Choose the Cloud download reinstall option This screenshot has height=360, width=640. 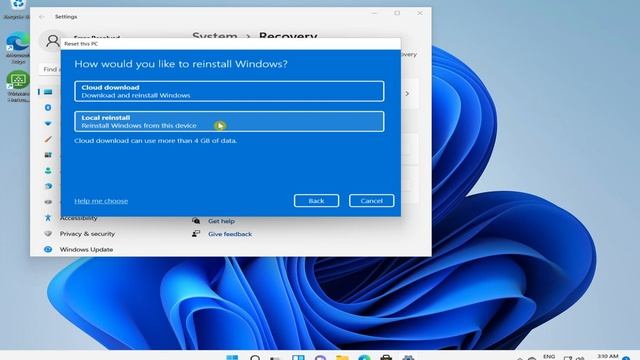coord(229,91)
